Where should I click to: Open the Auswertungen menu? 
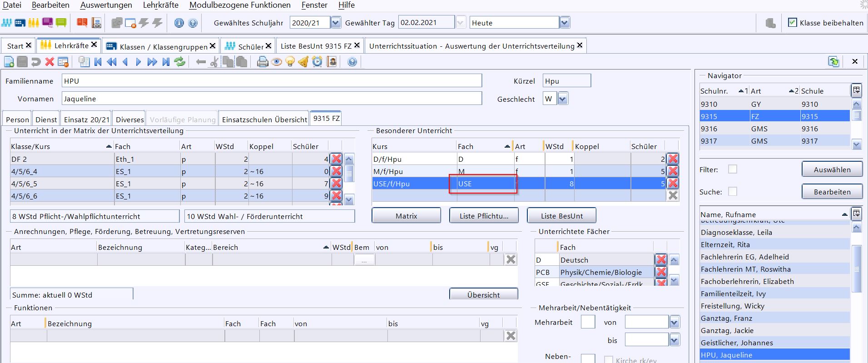click(106, 5)
